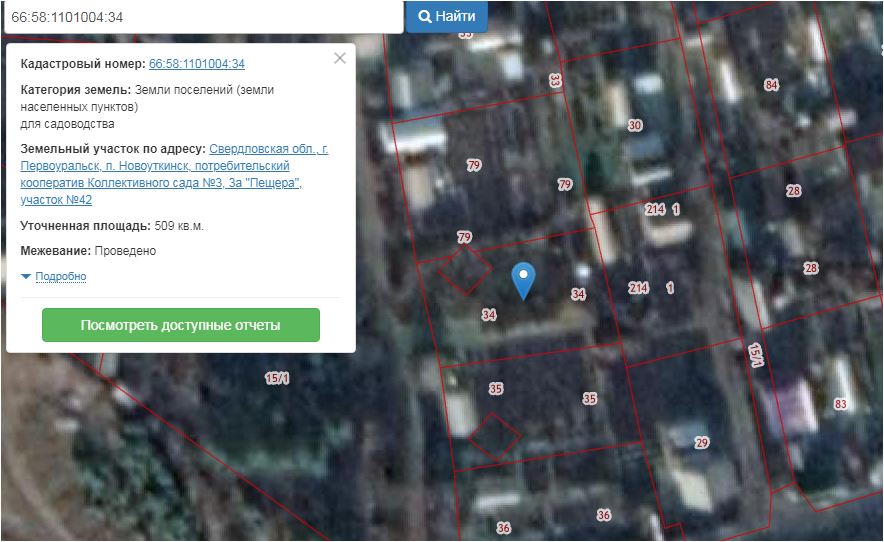Click the Посмотреть доступные отчеты button

[180, 326]
